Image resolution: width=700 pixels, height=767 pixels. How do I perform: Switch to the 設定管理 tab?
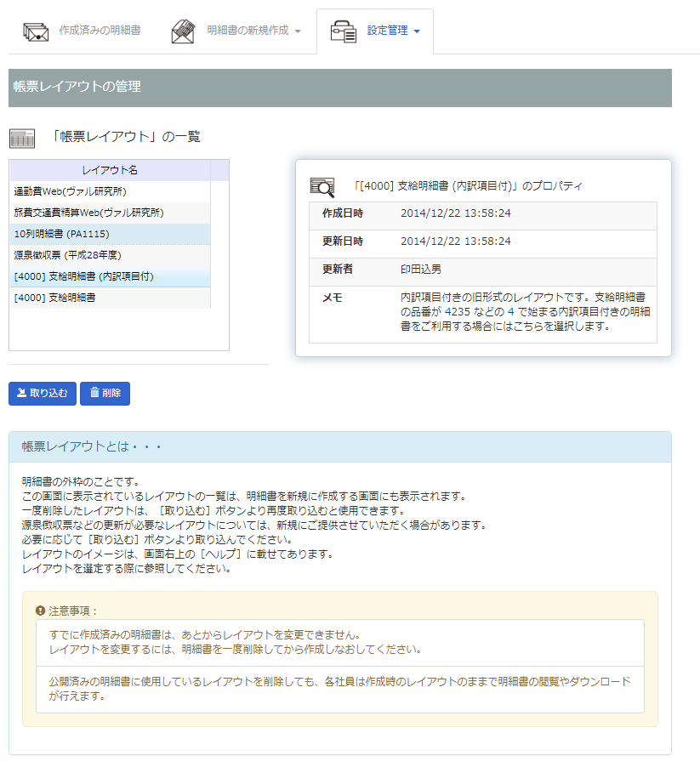387,31
